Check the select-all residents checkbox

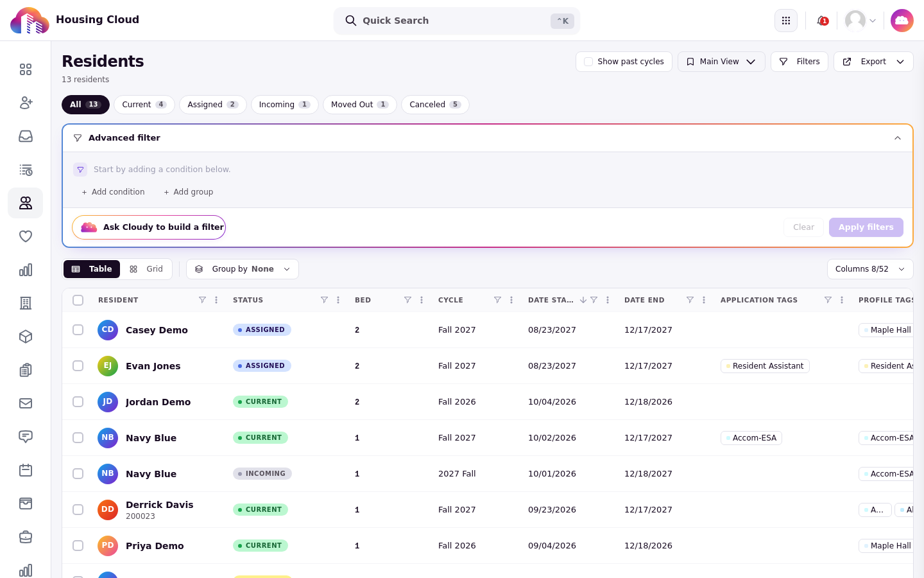78,300
